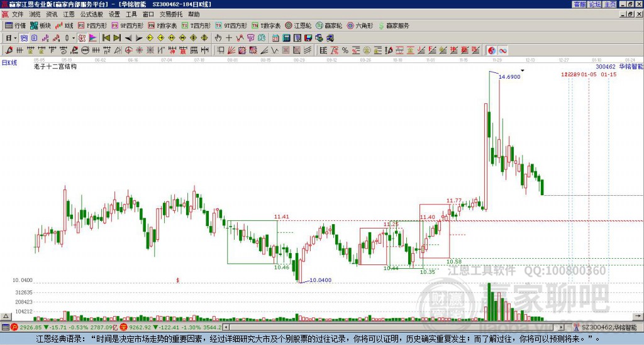Viewport: 644px width, 345px height.
Task: Select the Gann fan lines icon
Action: click(x=231, y=50)
